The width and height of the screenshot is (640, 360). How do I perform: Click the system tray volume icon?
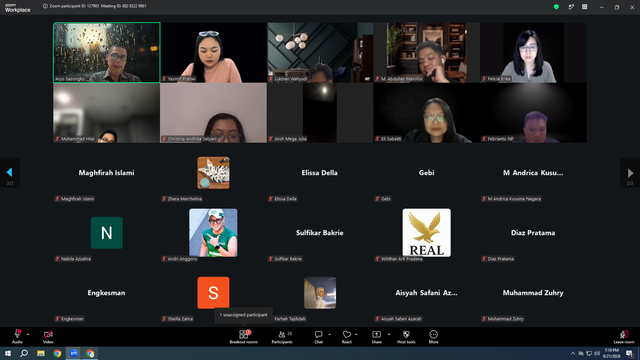[x=597, y=353]
